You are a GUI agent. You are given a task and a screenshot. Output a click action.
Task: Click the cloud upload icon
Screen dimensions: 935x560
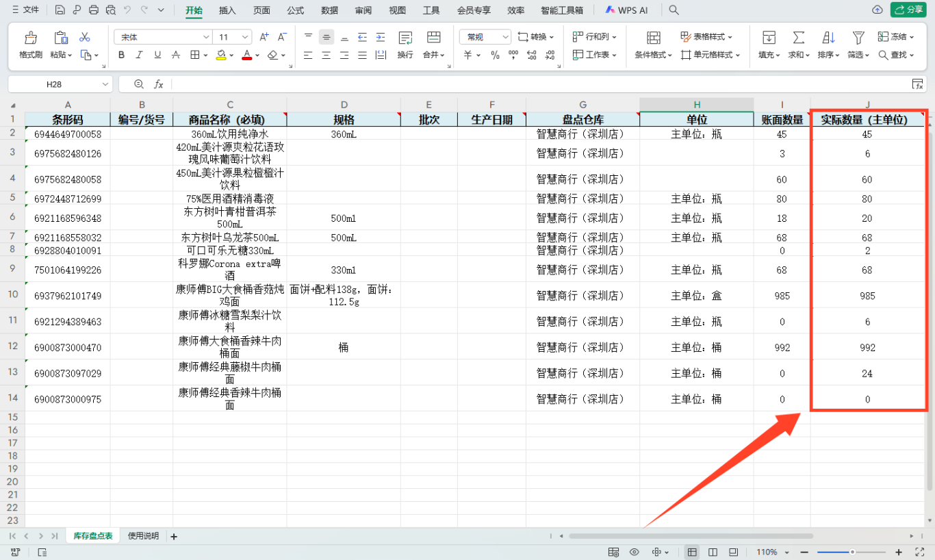pyautogui.click(x=878, y=10)
